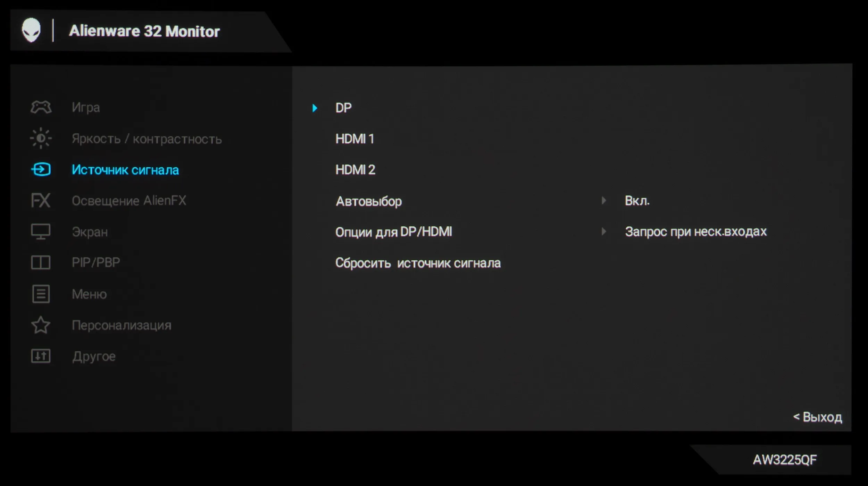Click the Alienware head logo

[31, 30]
